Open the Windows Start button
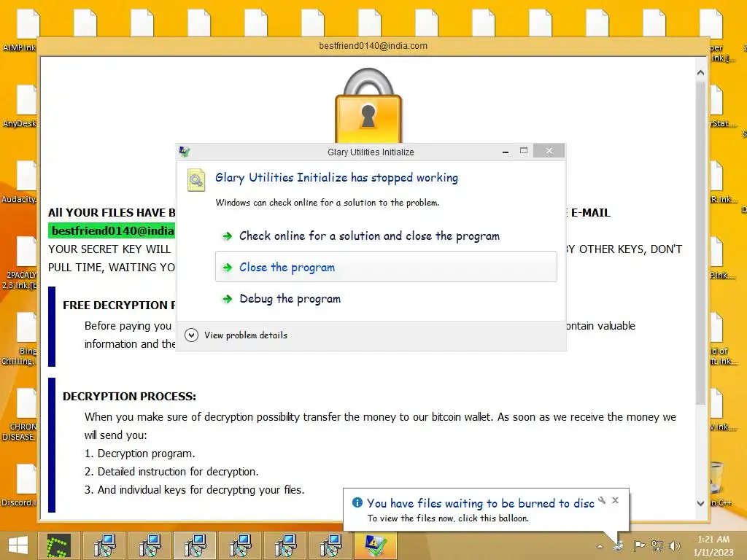This screenshot has height=560, width=747. click(18, 545)
